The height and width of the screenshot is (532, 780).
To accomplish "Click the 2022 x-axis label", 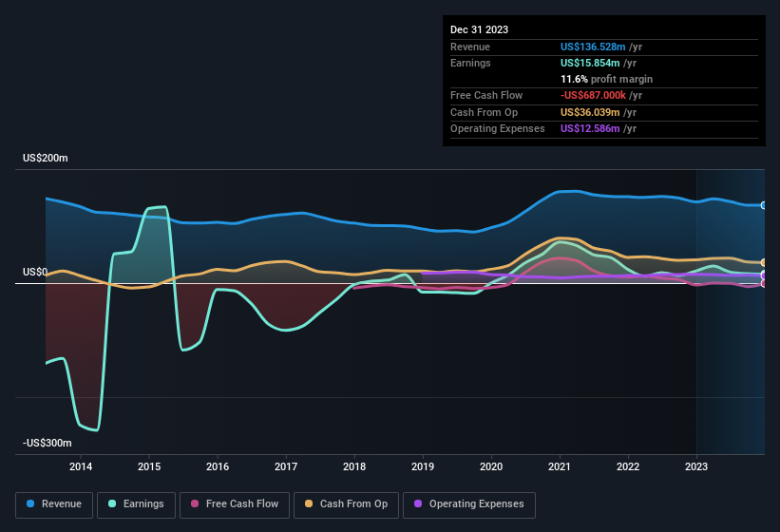I will (628, 466).
